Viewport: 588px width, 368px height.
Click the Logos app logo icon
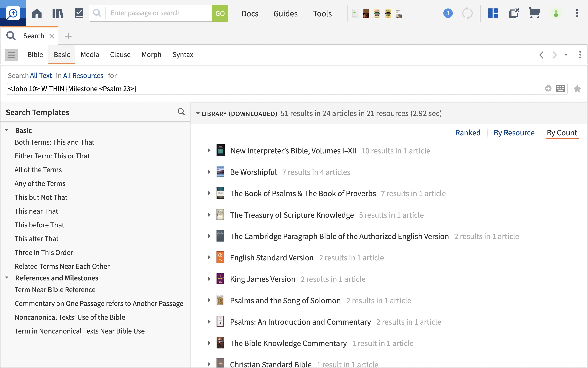[x=13, y=13]
